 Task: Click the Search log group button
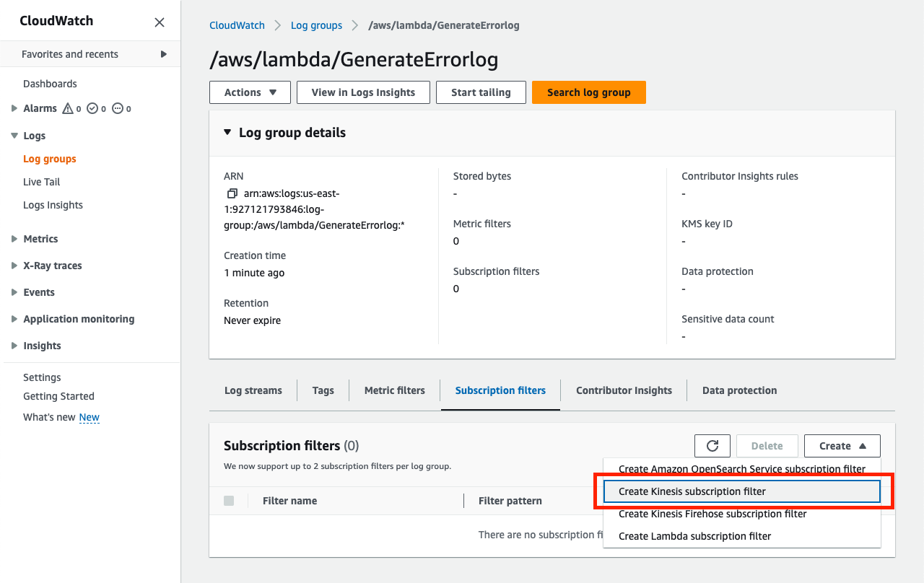click(589, 92)
